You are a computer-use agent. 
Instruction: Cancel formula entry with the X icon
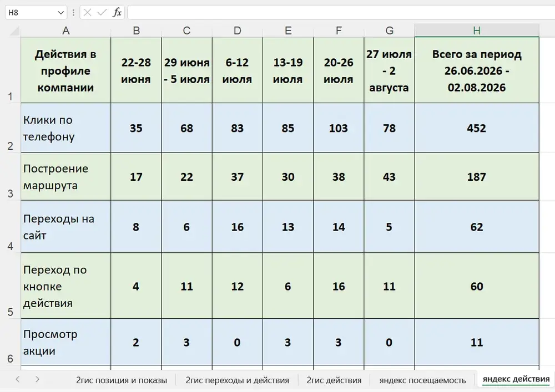[x=88, y=13]
